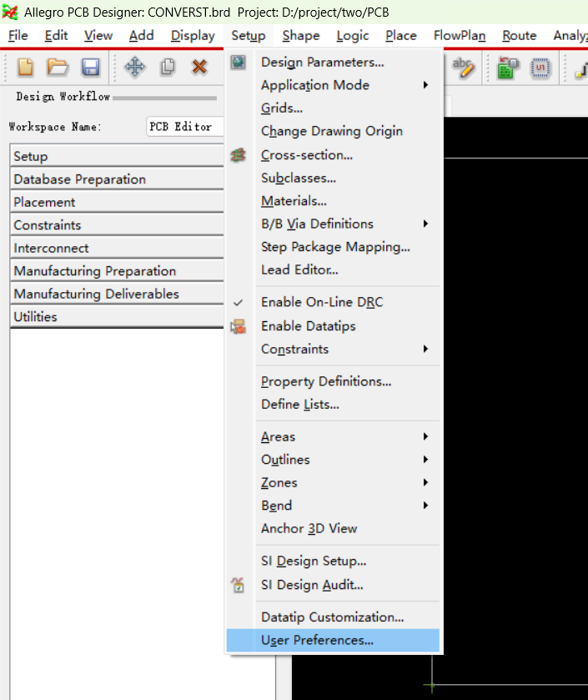Screen dimensions: 588x700
Task: Open the View menu
Action: [x=98, y=35]
